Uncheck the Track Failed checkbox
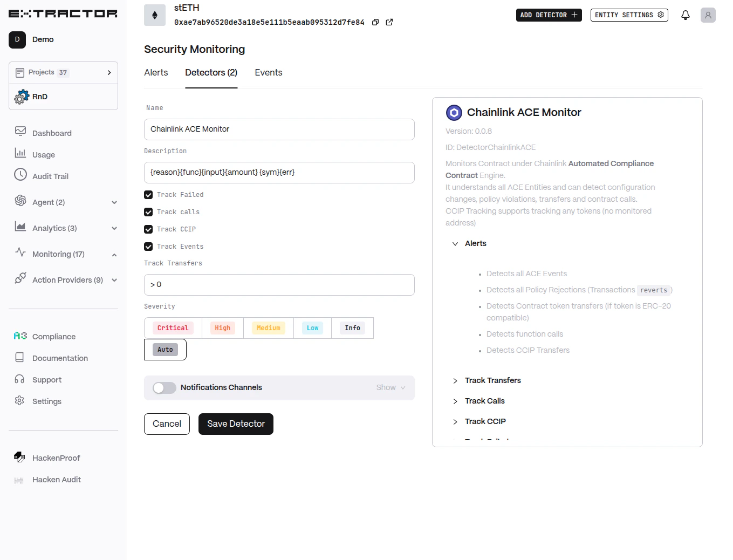The width and height of the screenshot is (733, 560). 148,195
